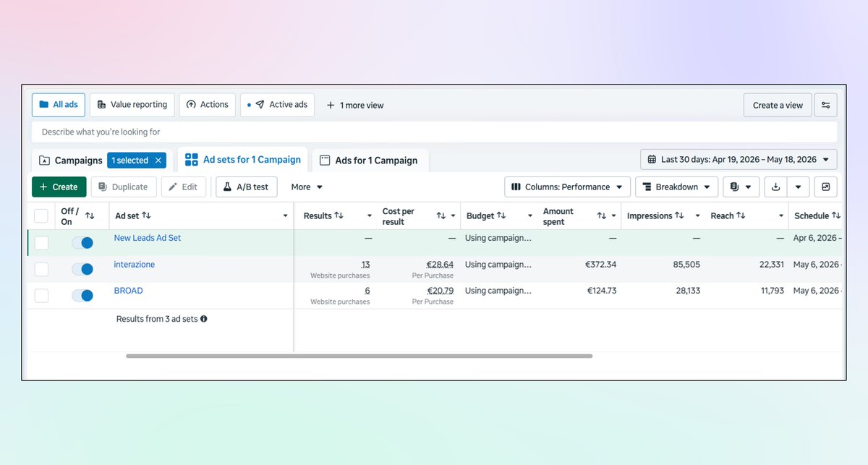
Task: Sort by Amount spent arrows
Action: pyautogui.click(x=602, y=216)
